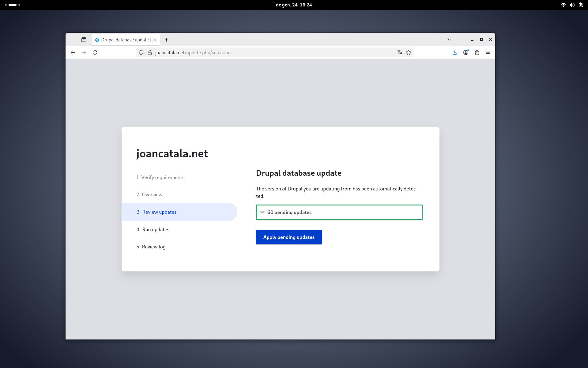The width and height of the screenshot is (588, 368).
Task: Open the list all tabs dropdown
Action: (449, 40)
